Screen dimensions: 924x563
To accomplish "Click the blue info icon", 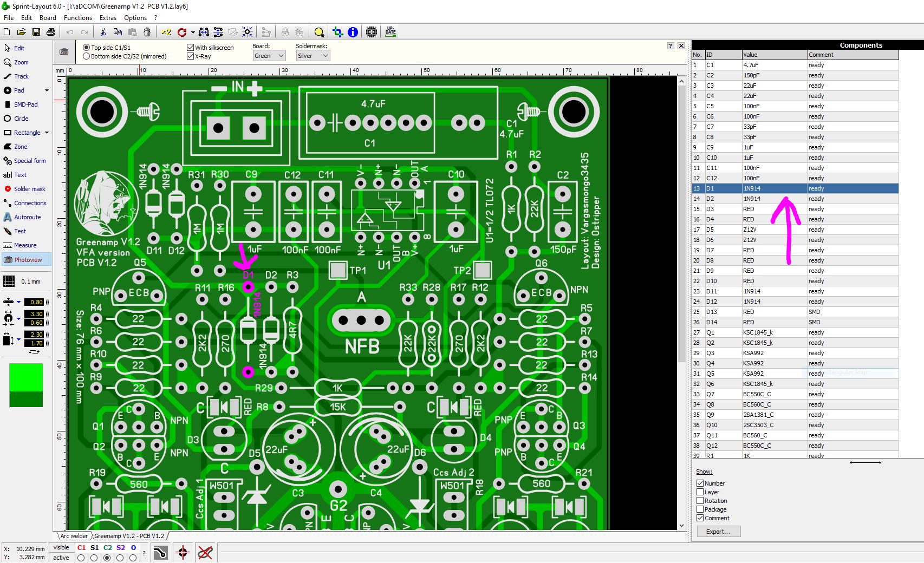I will tap(353, 32).
